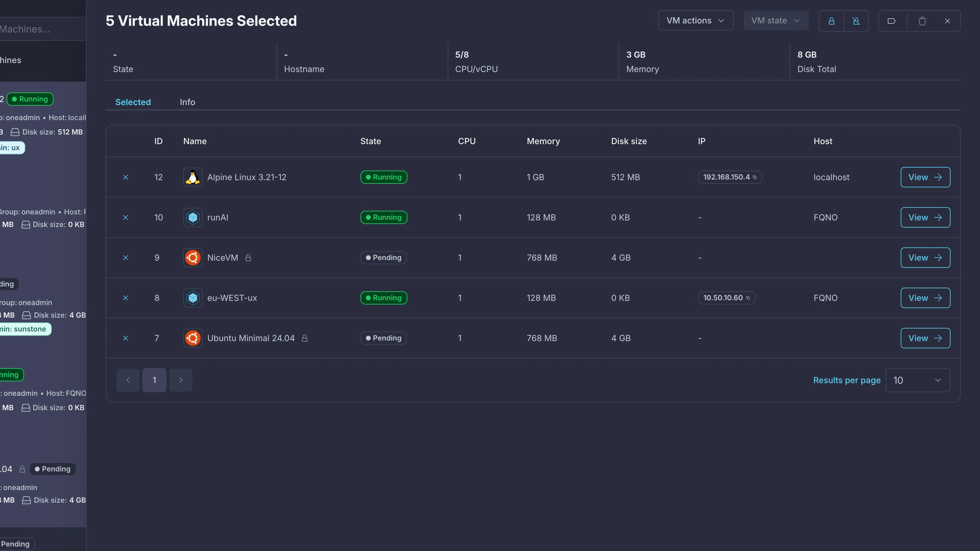Click the NiceVM Ubuntu logo icon

coord(193,258)
